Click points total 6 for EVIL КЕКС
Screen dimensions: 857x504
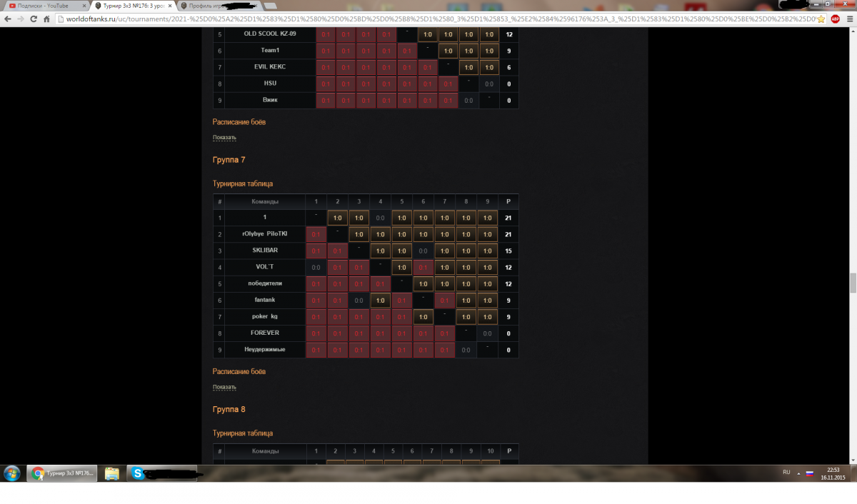tap(508, 67)
